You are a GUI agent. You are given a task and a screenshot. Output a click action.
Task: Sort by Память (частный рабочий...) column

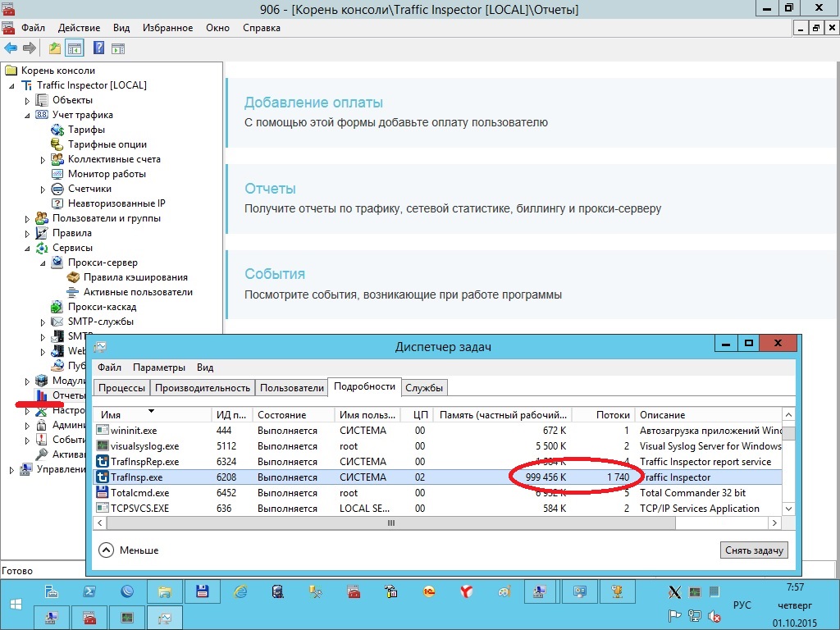503,414
